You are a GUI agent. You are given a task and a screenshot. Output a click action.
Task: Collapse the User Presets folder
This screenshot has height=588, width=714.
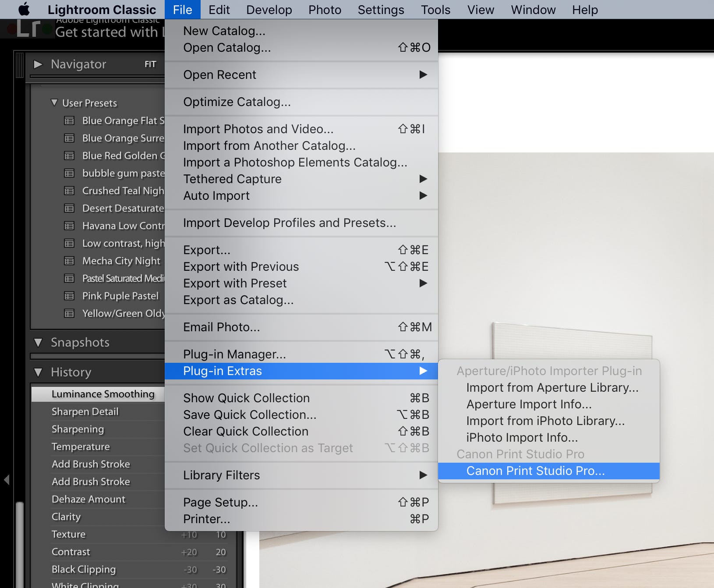tap(54, 103)
